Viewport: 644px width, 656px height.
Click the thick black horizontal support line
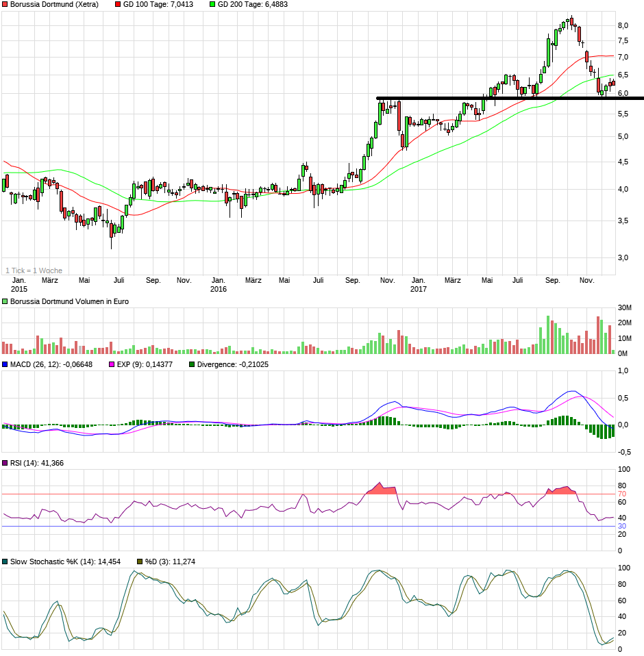(510, 99)
